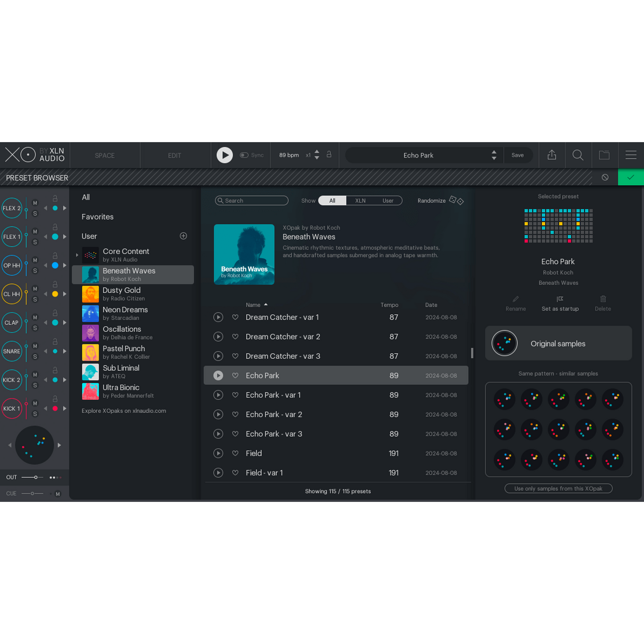This screenshot has width=644, height=644.
Task: Open Explore XOpaks on xlnaudio.com link
Action: [124, 411]
